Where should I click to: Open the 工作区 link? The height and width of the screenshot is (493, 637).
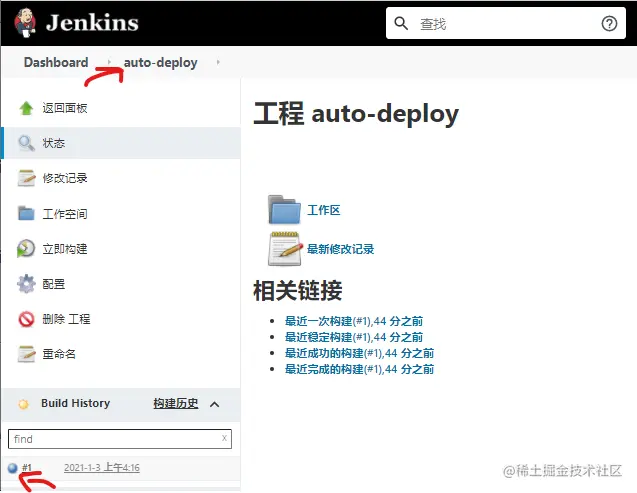tap(323, 210)
